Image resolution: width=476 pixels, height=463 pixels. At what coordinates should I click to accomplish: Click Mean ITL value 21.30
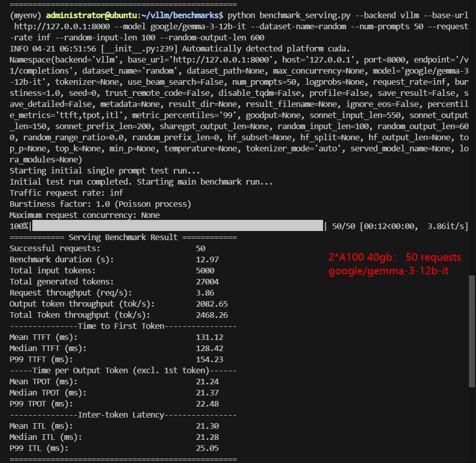click(x=207, y=426)
